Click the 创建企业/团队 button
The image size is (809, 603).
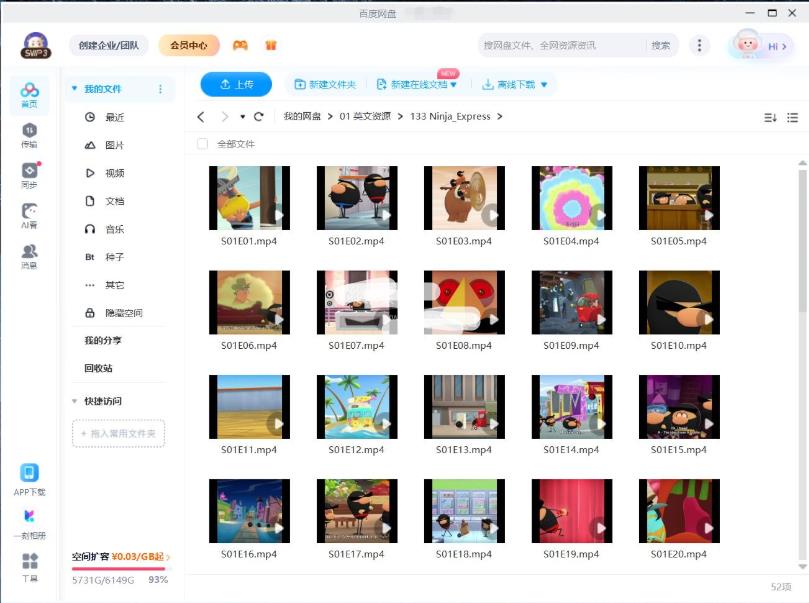point(108,45)
